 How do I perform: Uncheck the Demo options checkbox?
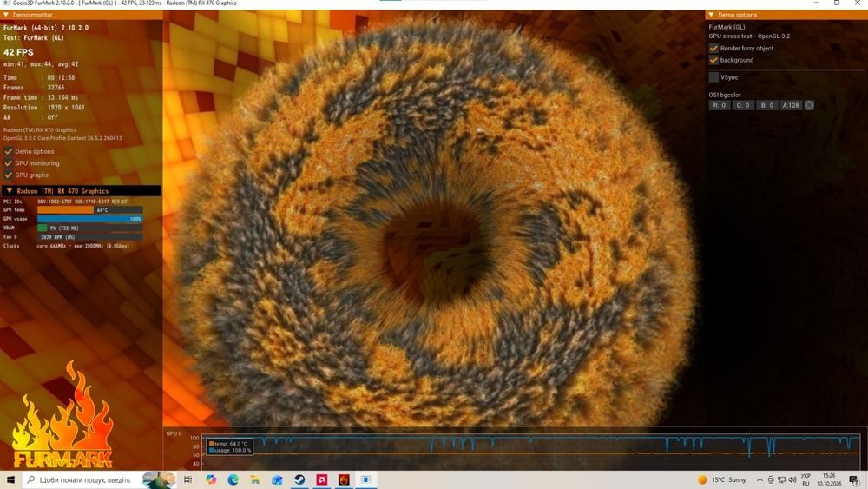coord(9,151)
